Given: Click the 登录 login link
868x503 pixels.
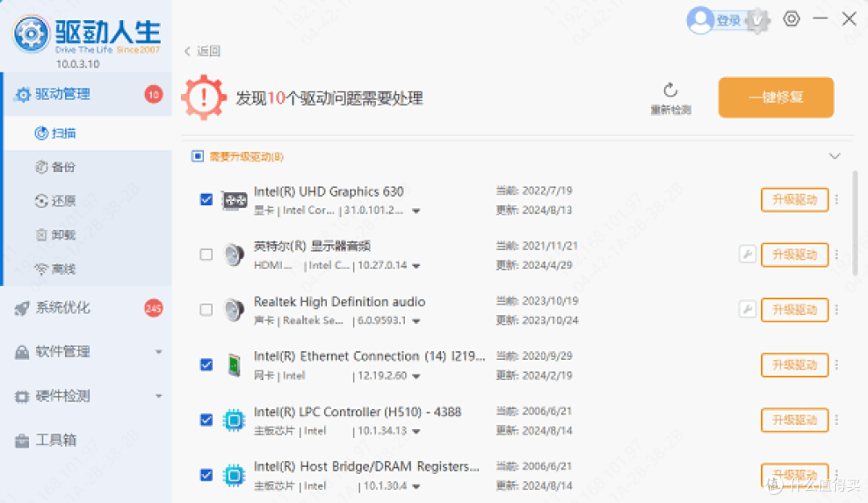Looking at the screenshot, I should pos(728,20).
